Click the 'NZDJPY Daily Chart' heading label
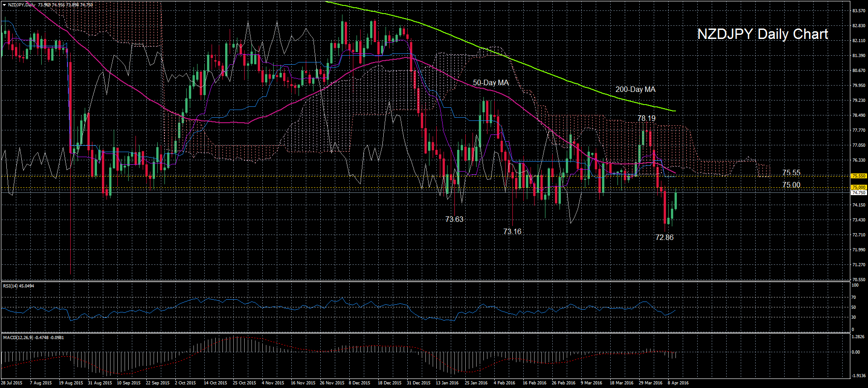Viewport: 868px width, 388px height. [762, 34]
